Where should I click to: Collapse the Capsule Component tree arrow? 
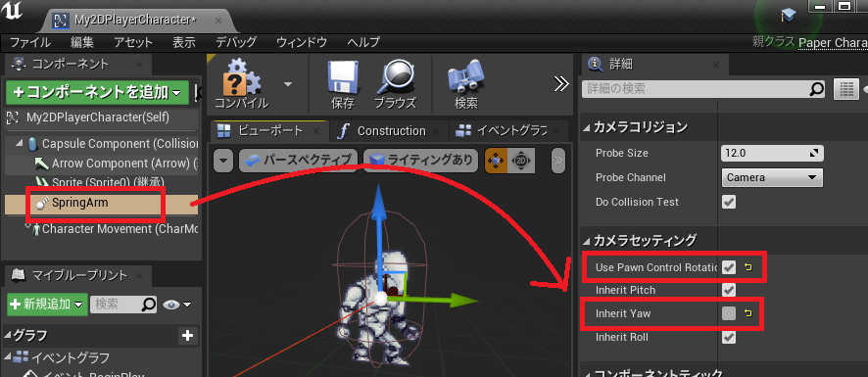point(20,144)
